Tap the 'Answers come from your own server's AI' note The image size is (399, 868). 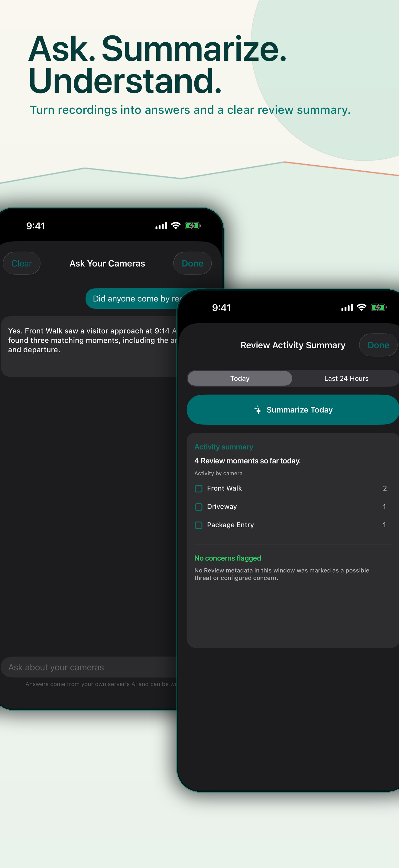click(101, 684)
